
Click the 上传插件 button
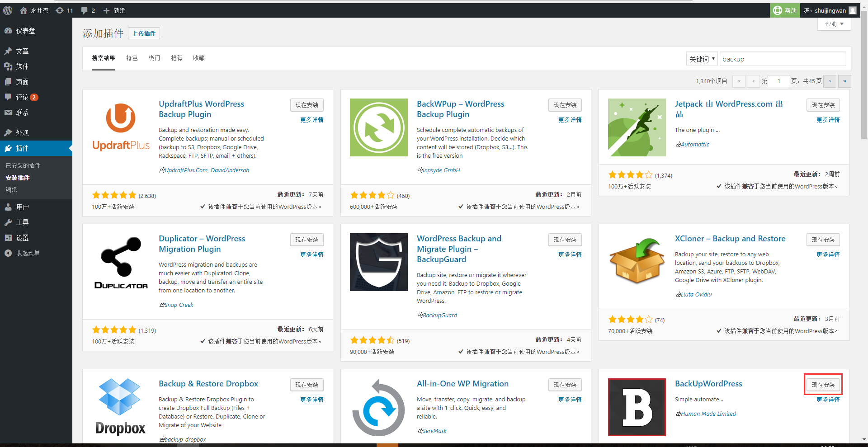(x=144, y=33)
